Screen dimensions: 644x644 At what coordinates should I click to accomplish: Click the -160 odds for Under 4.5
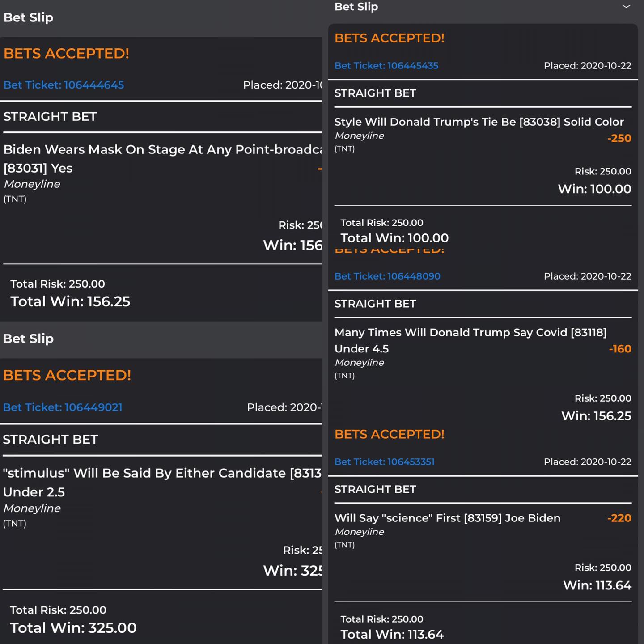pos(620,349)
